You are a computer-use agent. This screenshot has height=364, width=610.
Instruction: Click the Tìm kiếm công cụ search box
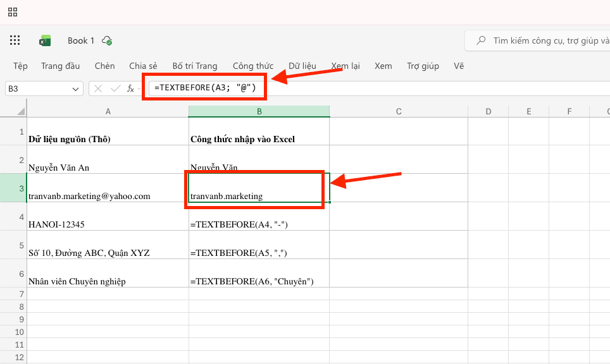[x=538, y=40]
